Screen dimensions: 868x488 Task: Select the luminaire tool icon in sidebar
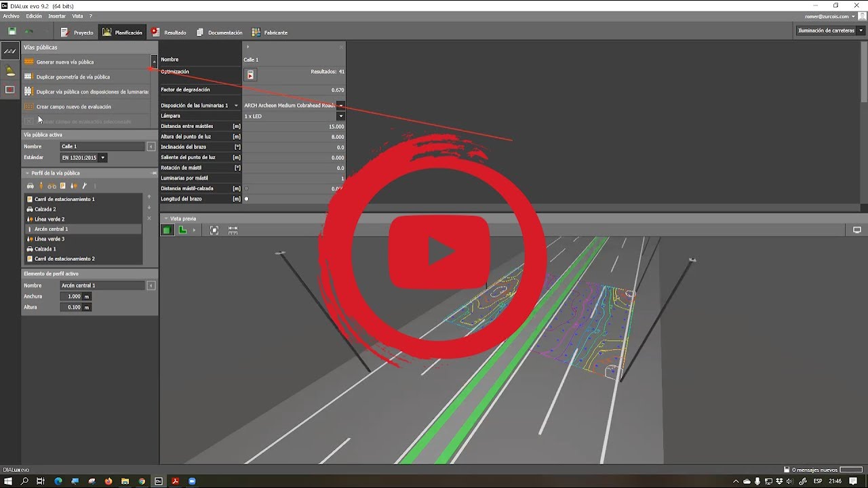pyautogui.click(x=9, y=70)
